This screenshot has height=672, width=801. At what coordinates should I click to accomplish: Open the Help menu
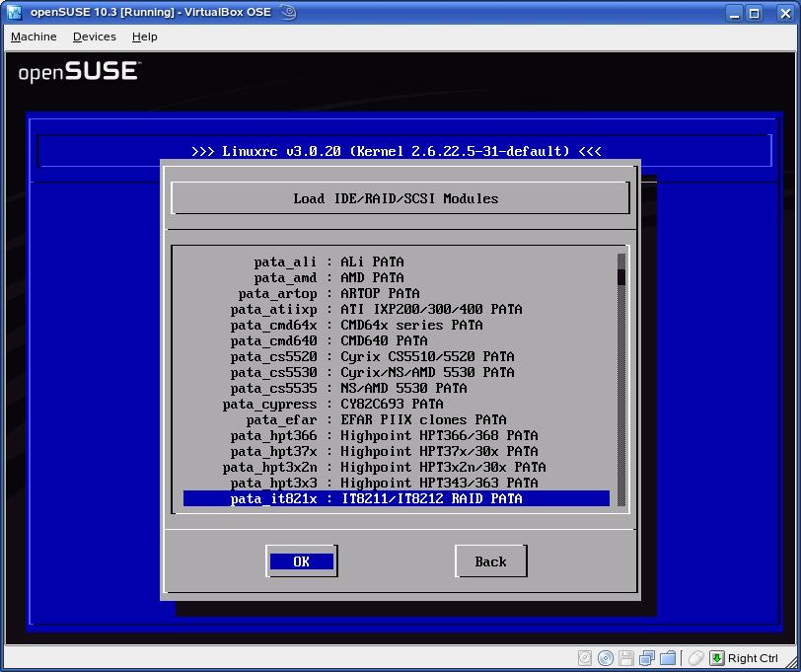(145, 37)
